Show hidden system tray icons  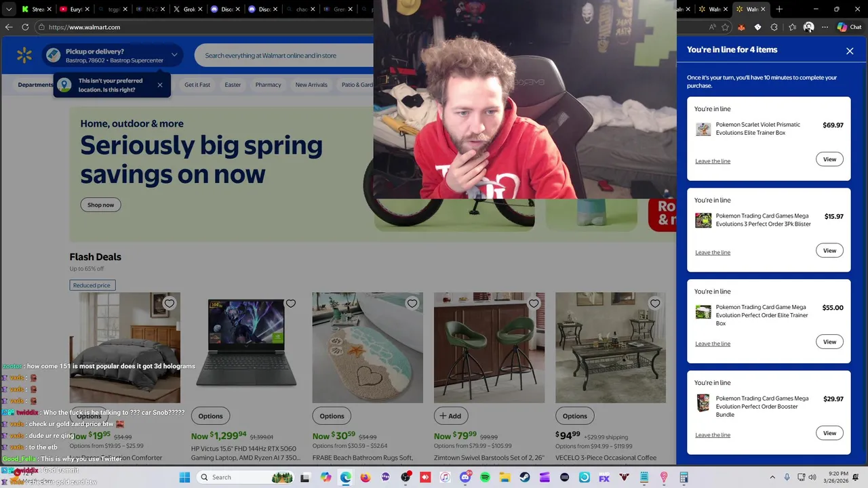772,477
